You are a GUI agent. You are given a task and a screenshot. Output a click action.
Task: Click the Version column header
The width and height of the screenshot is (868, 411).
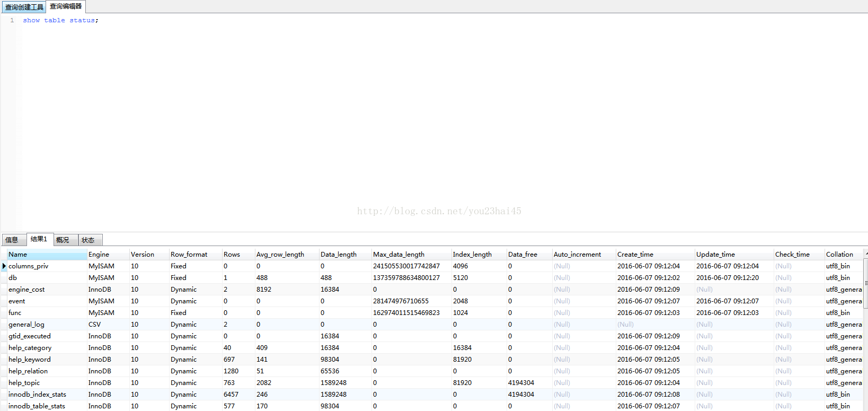149,255
